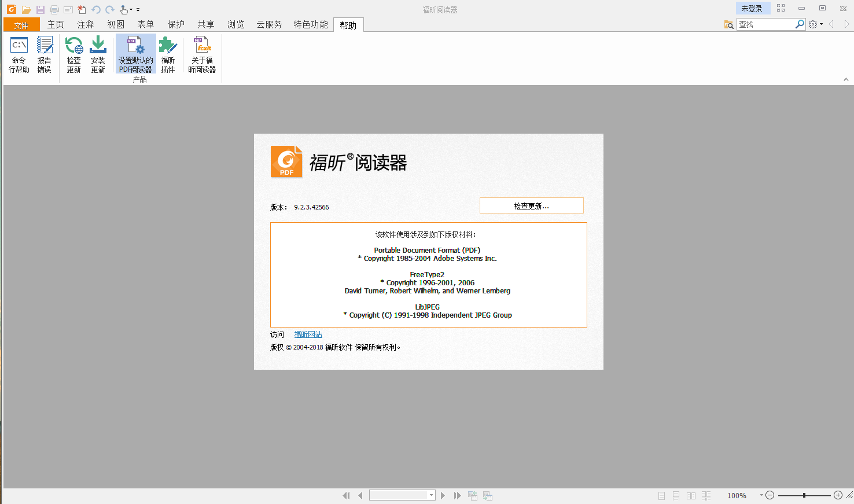854x504 pixels.
Task: Switch to the 浏览 tab
Action: [x=236, y=24]
